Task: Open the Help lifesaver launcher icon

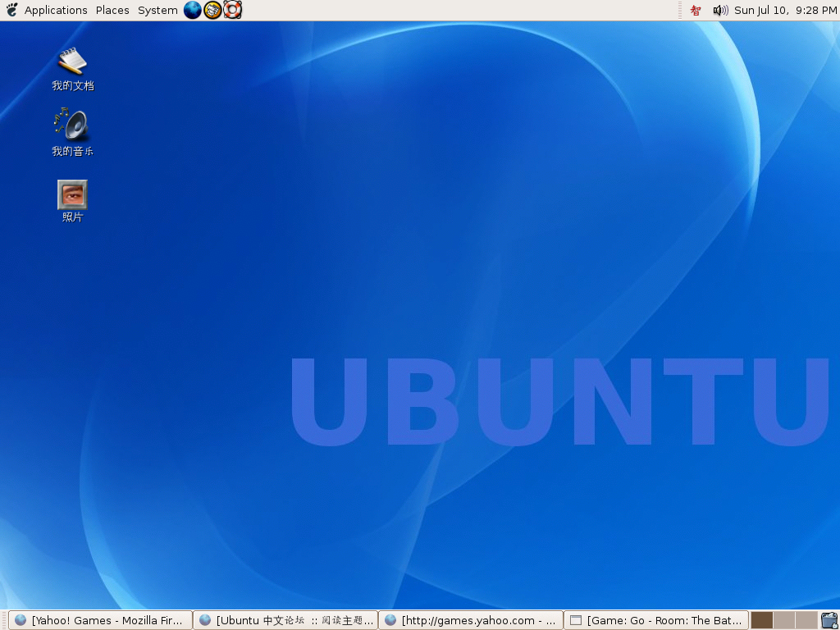Action: click(x=232, y=10)
